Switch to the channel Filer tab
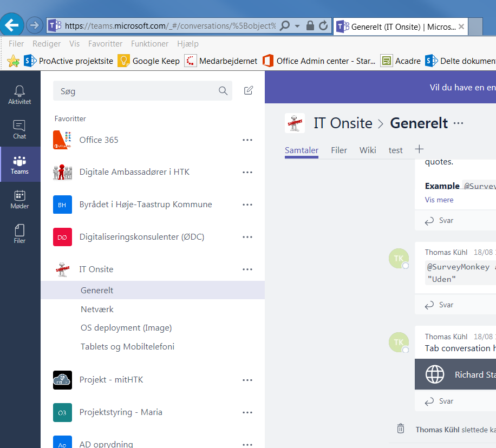Image resolution: width=496 pixels, height=448 pixels. 339,150
